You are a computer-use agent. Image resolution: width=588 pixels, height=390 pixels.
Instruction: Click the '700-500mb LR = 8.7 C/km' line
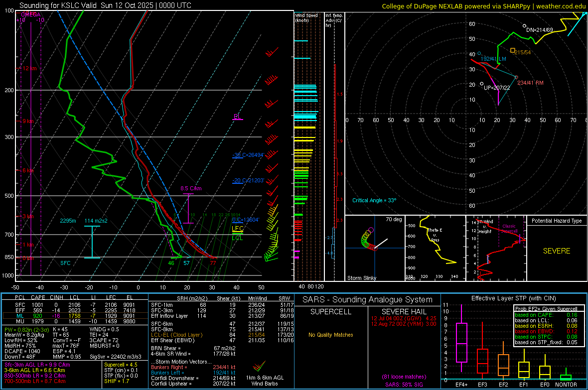35,381
